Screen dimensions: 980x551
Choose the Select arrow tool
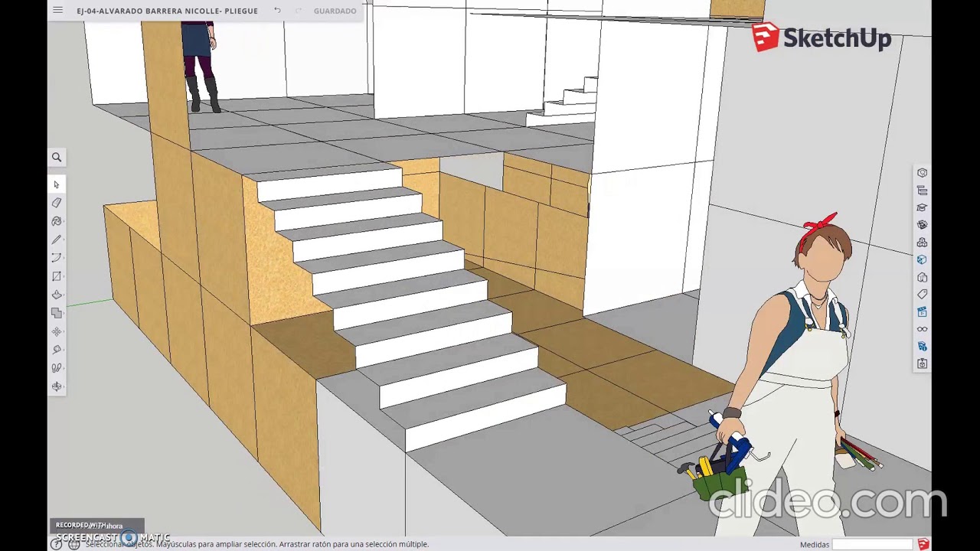tap(57, 184)
